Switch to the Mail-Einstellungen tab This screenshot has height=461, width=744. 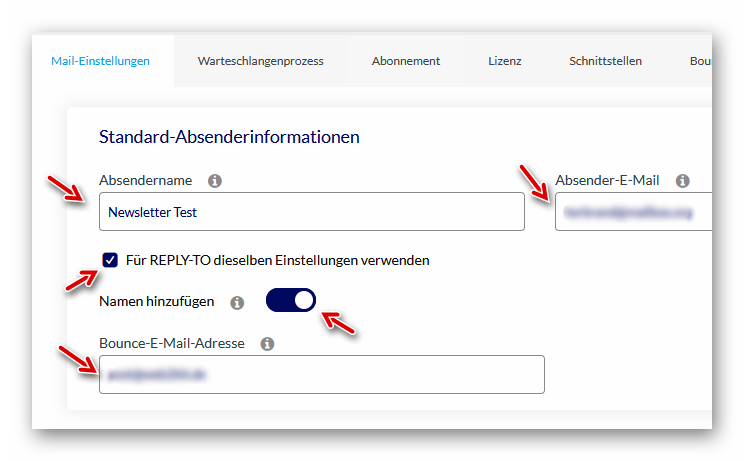pyautogui.click(x=101, y=61)
